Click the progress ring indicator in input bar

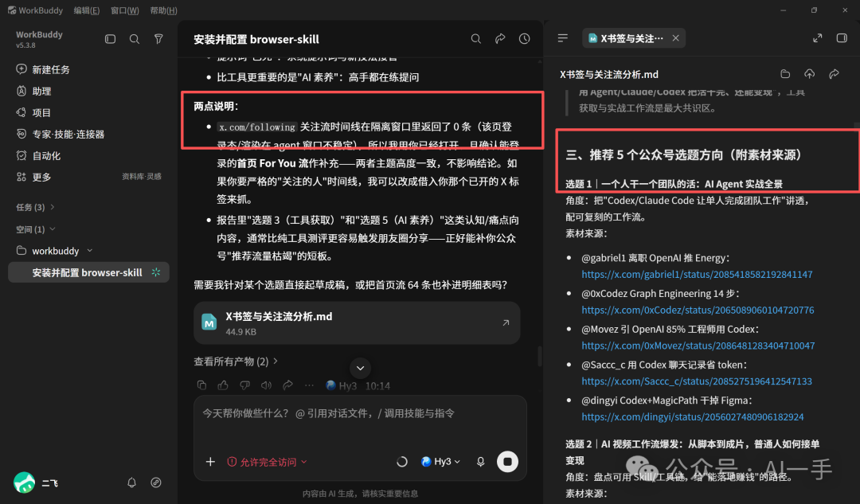point(402,462)
